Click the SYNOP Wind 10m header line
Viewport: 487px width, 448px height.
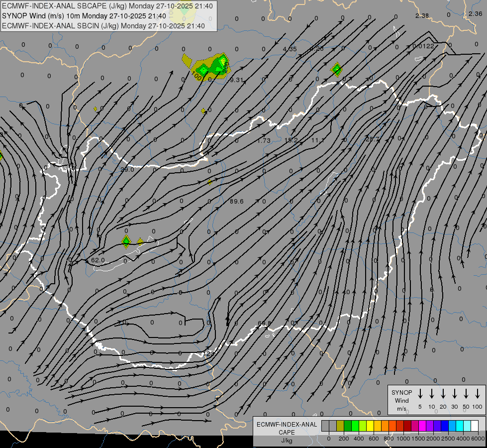click(84, 16)
